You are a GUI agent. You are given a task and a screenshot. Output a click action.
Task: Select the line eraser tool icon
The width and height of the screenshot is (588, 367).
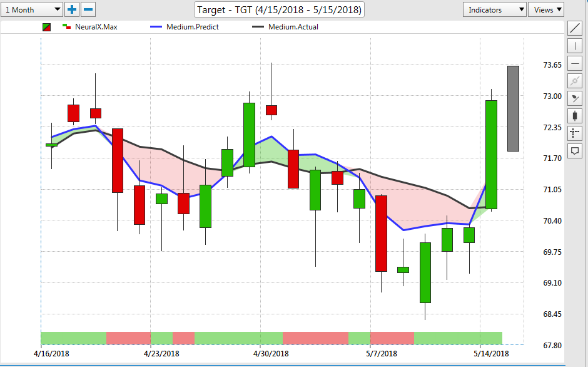tap(574, 99)
